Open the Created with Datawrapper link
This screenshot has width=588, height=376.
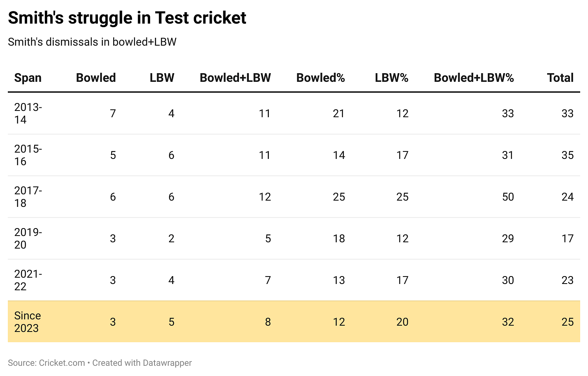pyautogui.click(x=142, y=363)
